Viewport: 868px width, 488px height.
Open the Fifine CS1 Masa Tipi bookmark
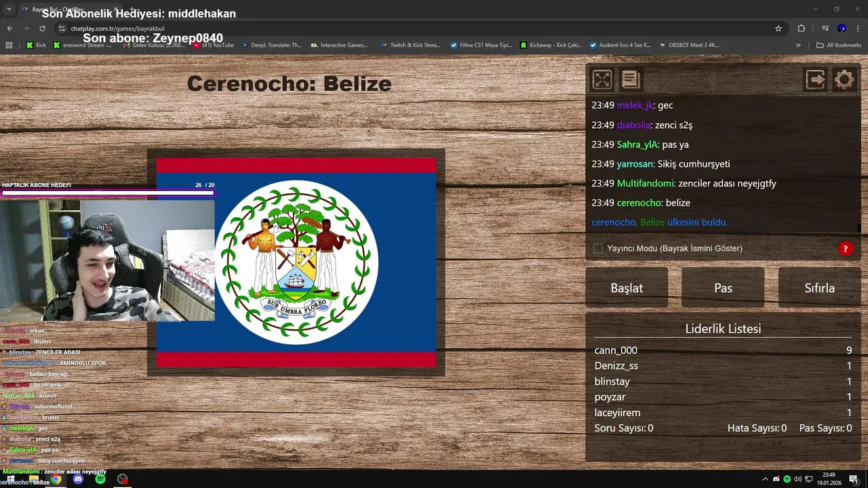point(481,45)
